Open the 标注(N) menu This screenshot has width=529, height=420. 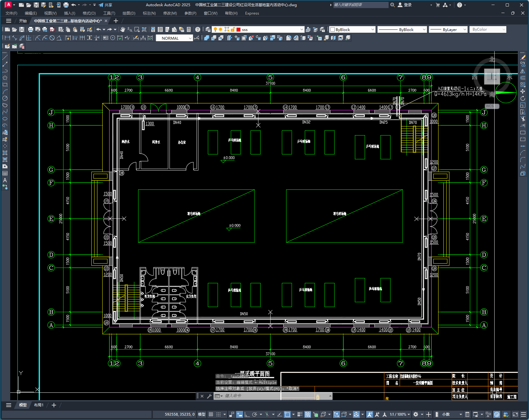pyautogui.click(x=149, y=13)
